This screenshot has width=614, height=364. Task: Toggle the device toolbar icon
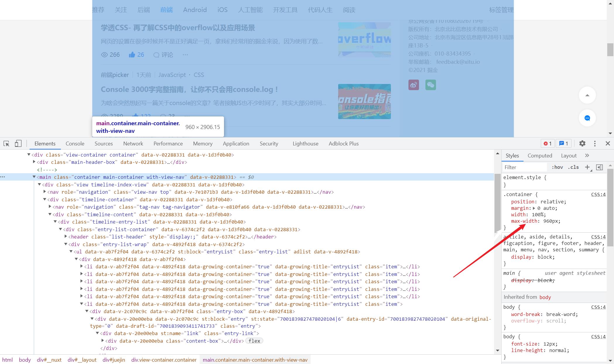tap(18, 143)
